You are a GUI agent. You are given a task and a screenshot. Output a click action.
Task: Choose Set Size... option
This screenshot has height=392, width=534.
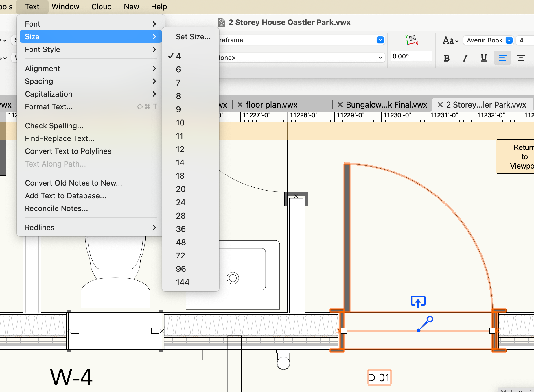[193, 37]
